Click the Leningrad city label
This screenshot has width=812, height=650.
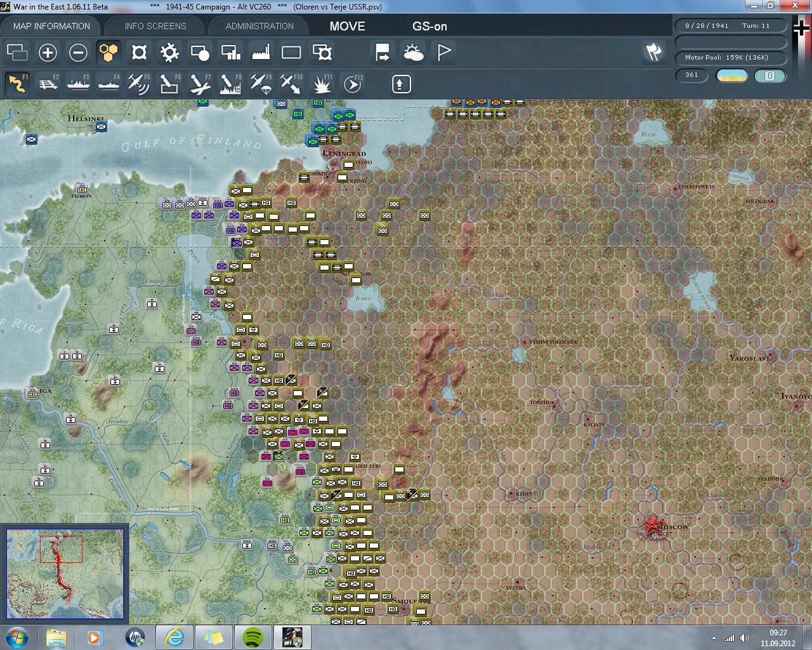point(344,153)
